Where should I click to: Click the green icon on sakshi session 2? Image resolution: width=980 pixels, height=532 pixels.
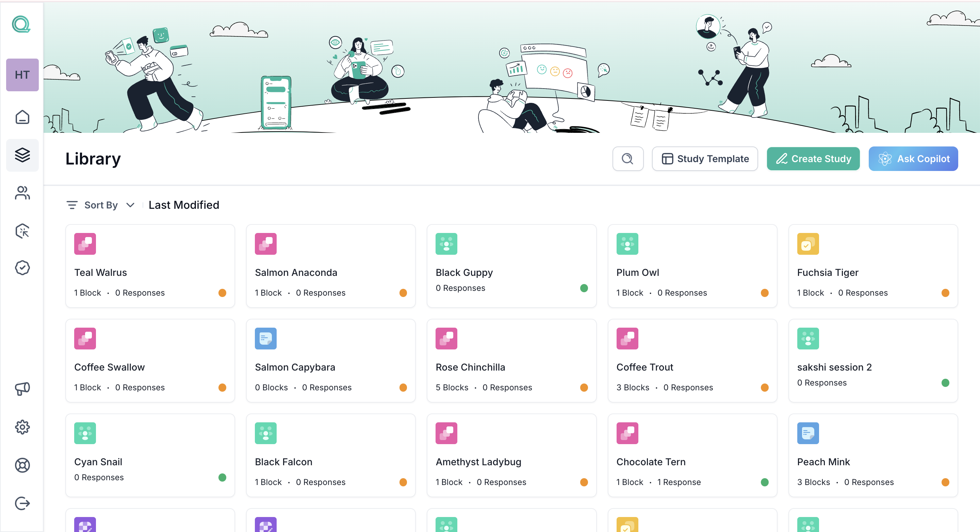pos(808,339)
